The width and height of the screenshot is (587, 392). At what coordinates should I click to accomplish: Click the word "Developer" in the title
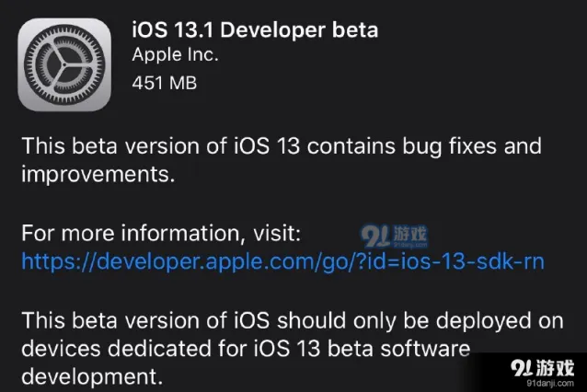coord(272,30)
